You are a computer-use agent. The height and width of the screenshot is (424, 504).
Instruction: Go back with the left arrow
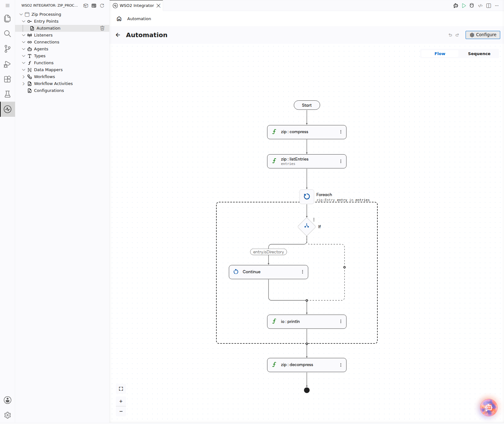point(118,35)
